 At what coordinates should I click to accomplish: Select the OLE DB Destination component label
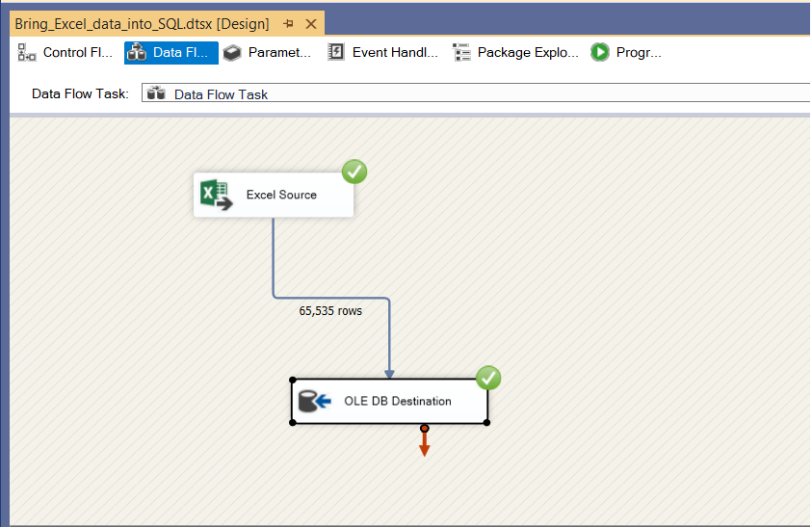[x=398, y=401]
